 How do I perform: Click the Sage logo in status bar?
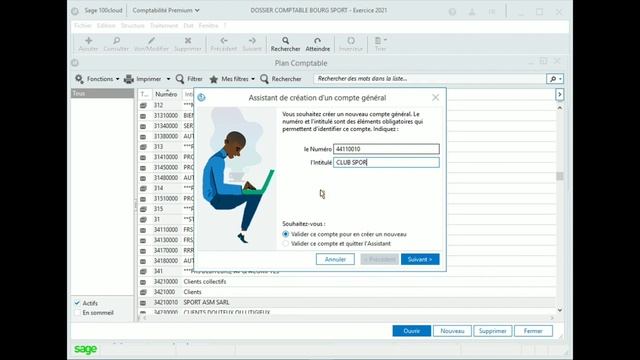coord(85,349)
